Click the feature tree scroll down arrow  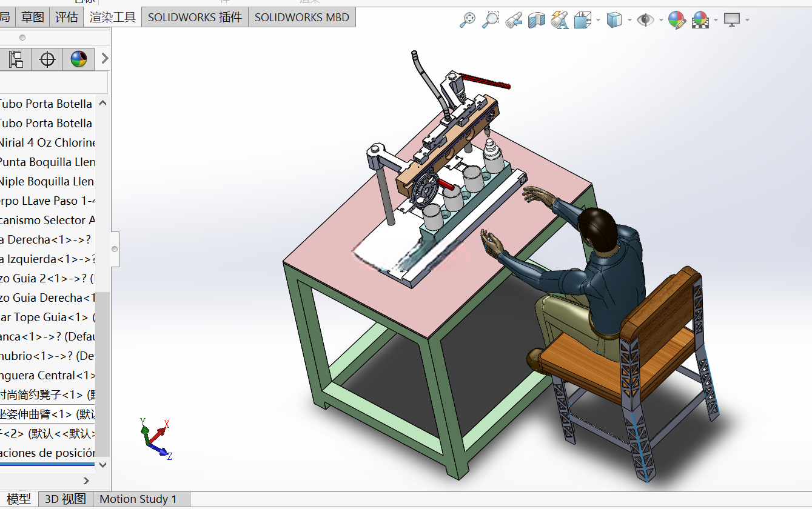point(102,465)
